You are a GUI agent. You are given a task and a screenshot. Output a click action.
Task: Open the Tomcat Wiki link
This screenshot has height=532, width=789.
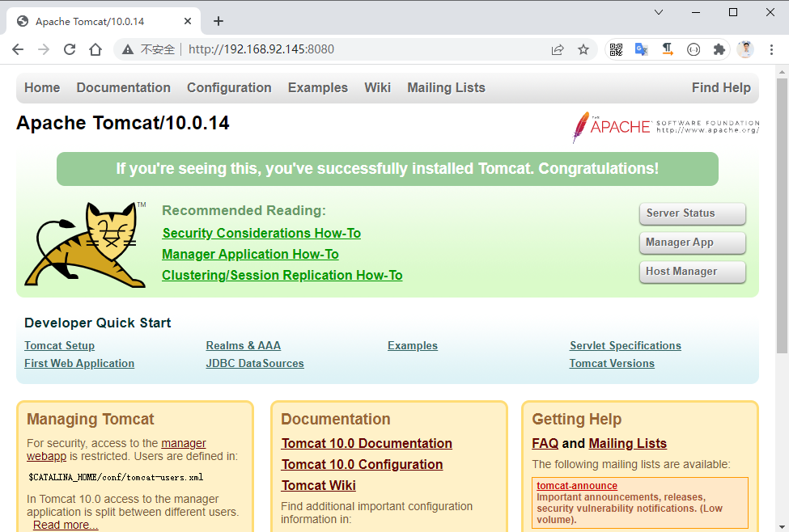318,486
